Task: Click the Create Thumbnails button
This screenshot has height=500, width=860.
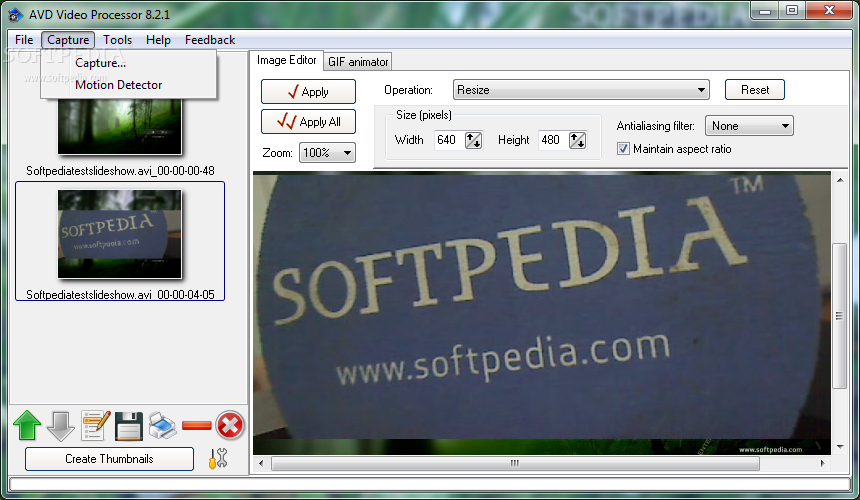Action: [x=109, y=459]
